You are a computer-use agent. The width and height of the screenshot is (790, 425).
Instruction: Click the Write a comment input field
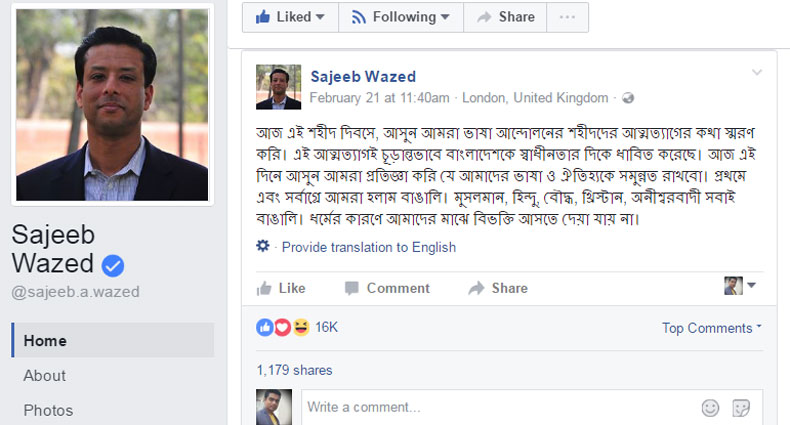490,407
